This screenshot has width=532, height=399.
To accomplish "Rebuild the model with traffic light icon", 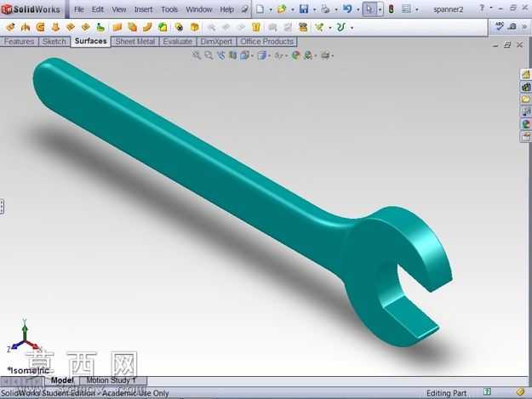I will click(x=391, y=9).
